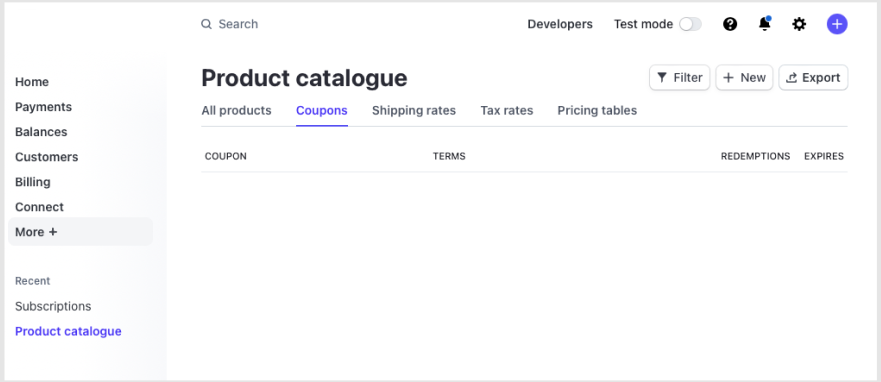
Task: Switch to the All products tab
Action: pos(237,111)
